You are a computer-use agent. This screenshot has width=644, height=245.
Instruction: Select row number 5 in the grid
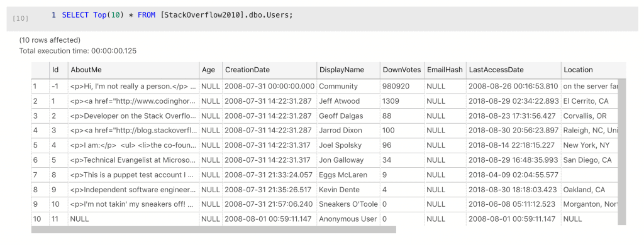point(41,145)
